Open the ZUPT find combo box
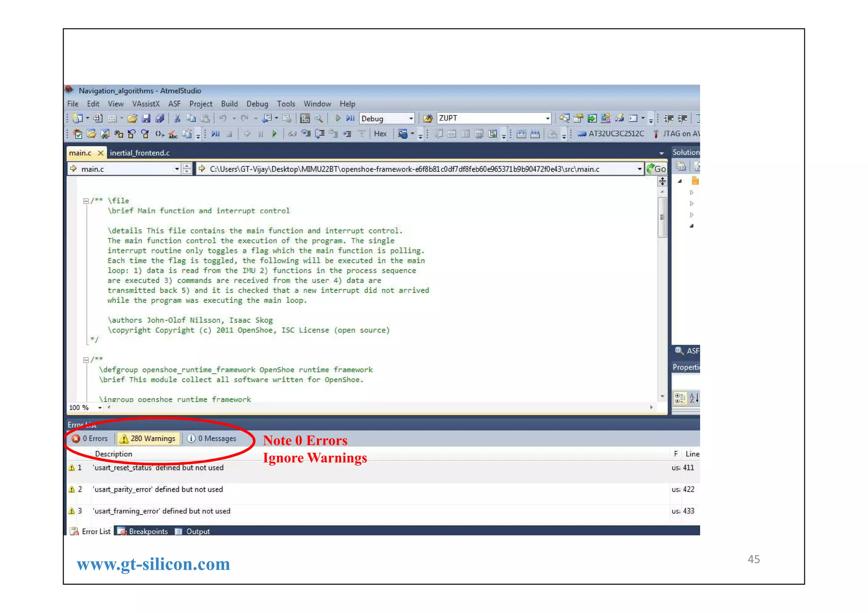This screenshot has width=868, height=613. point(547,118)
